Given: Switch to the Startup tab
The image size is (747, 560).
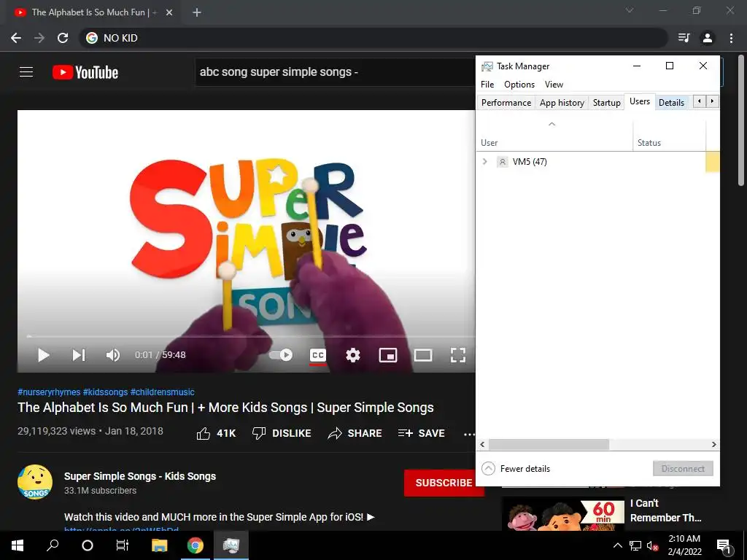Looking at the screenshot, I should [x=606, y=102].
